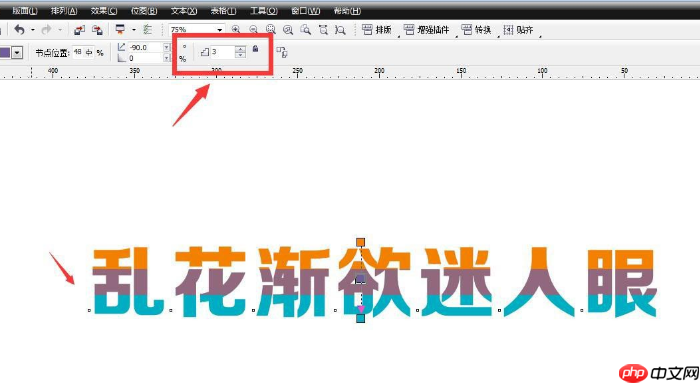Open the 帮助(H) menu
Image resolution: width=700 pixels, height=383 pixels.
tap(347, 11)
